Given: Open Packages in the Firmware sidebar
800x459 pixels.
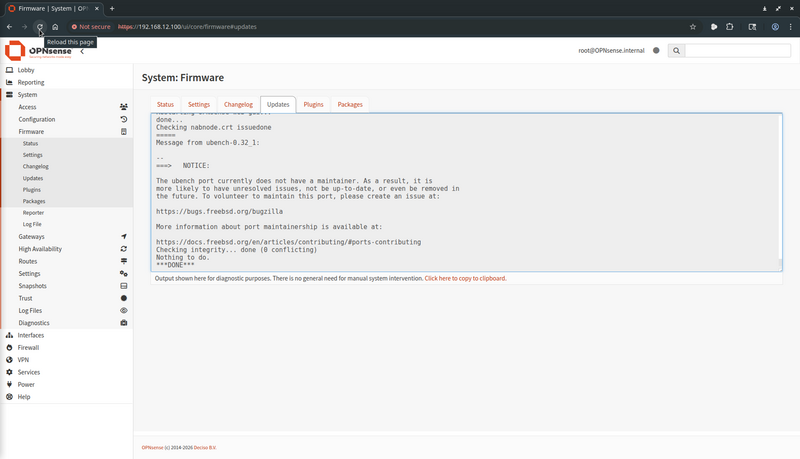Looking at the screenshot, I should coord(34,201).
